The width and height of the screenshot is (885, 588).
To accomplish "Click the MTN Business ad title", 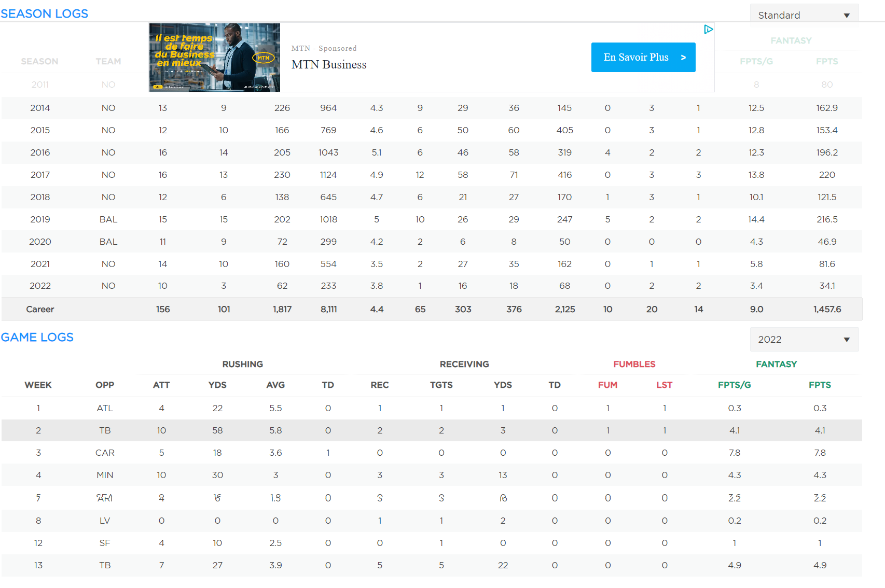I will point(328,65).
